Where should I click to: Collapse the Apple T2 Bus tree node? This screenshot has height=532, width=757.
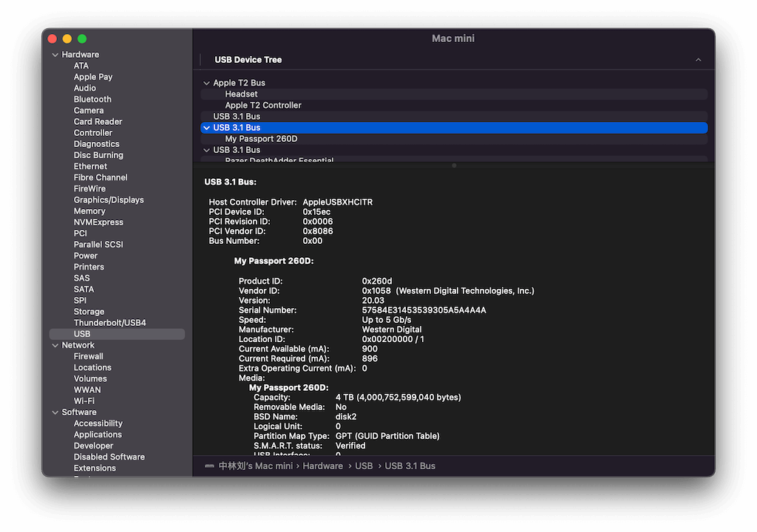pyautogui.click(x=207, y=83)
